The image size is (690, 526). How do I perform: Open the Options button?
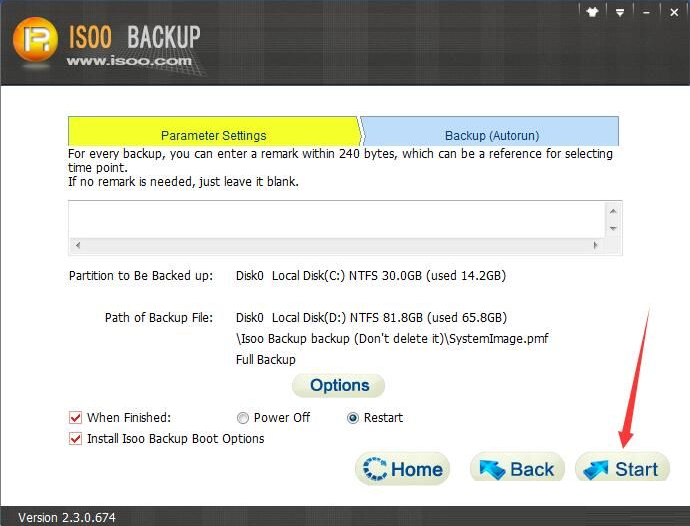click(x=338, y=386)
